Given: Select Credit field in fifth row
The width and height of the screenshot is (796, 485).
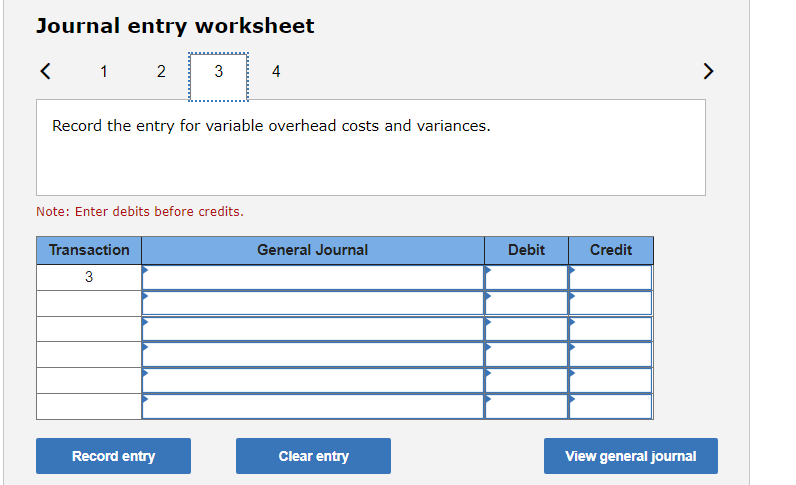Looking at the screenshot, I should coord(611,380).
